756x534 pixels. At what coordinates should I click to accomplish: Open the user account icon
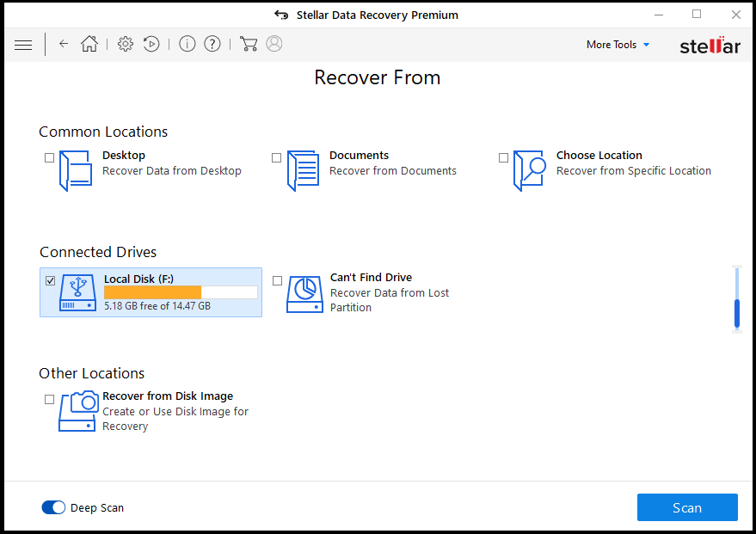pos(274,44)
